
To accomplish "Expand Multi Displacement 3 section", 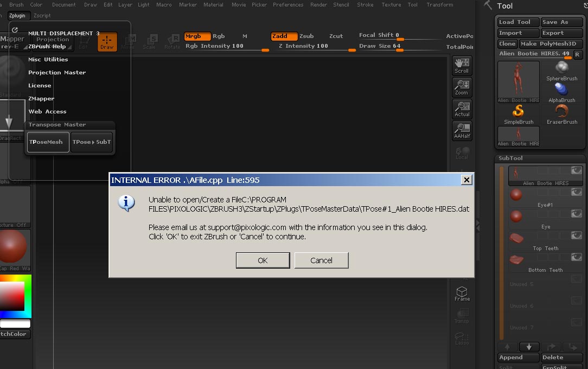I will tap(64, 34).
